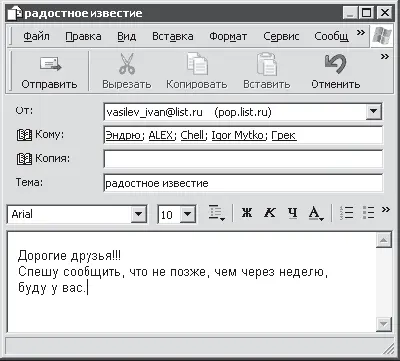The height and width of the screenshot is (361, 400).
Task: Expand hidden menu bar items chevron
Action: [x=361, y=32]
